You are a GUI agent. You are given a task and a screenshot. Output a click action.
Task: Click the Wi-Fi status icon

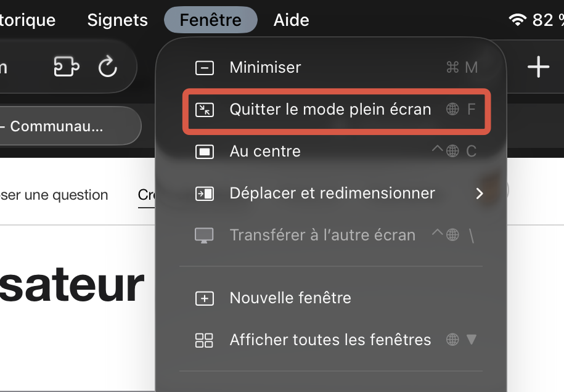[517, 20]
